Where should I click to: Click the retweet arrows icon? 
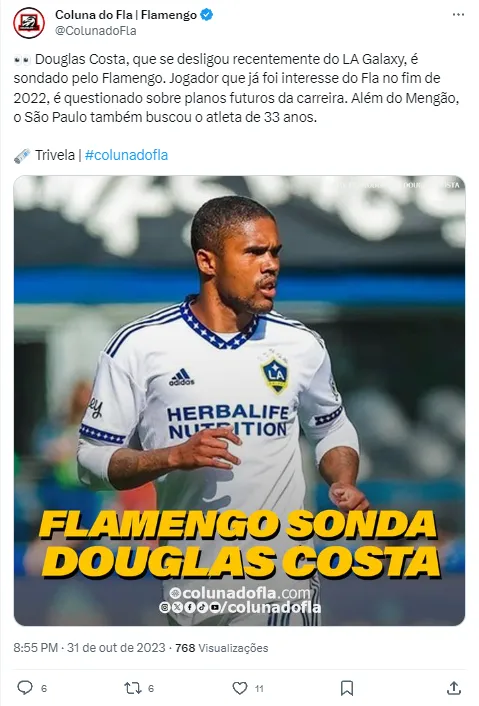coord(132,688)
